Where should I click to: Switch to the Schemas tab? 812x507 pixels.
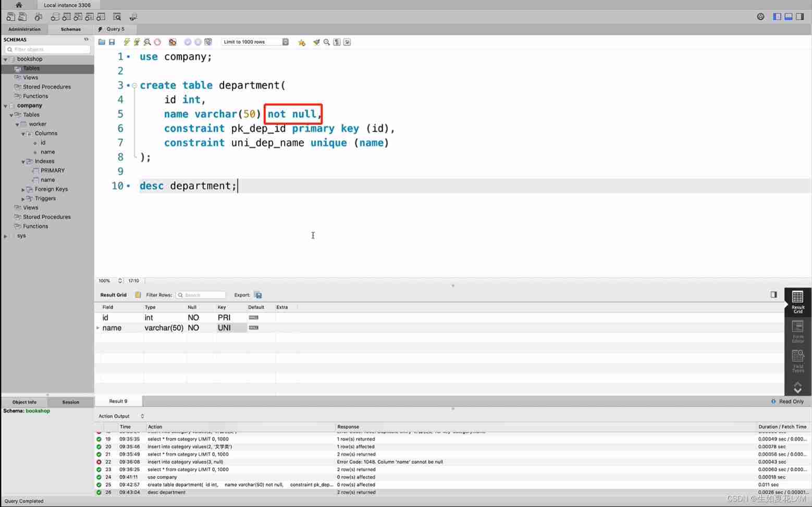[70, 29]
